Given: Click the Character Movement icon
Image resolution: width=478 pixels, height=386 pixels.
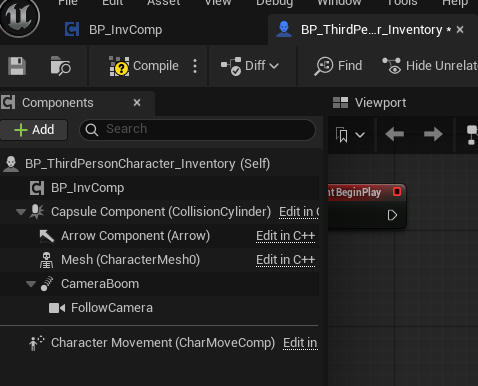Looking at the screenshot, I should (36, 343).
